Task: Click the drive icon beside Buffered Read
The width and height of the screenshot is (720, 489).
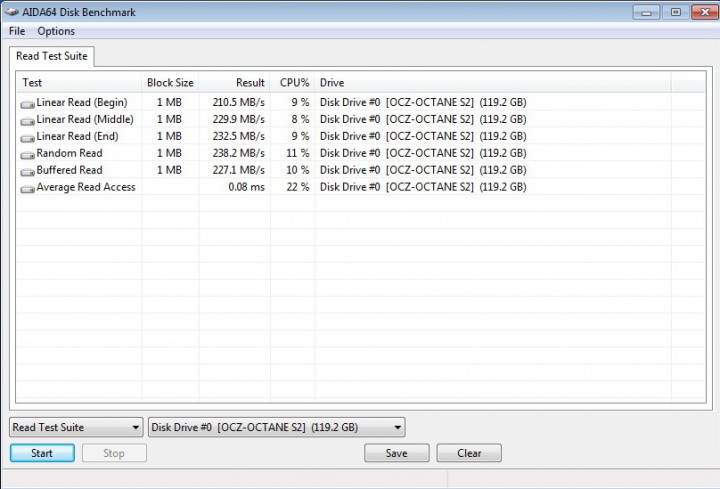Action: (x=28, y=172)
